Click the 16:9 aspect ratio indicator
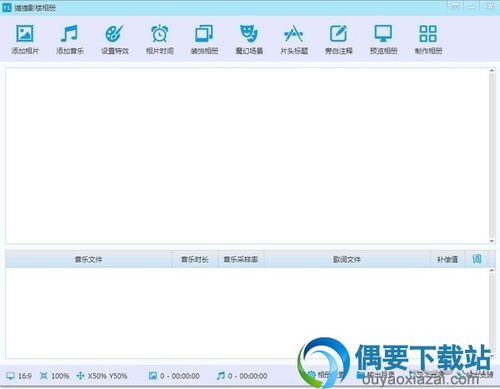This screenshot has height=389, width=500. pos(19,376)
